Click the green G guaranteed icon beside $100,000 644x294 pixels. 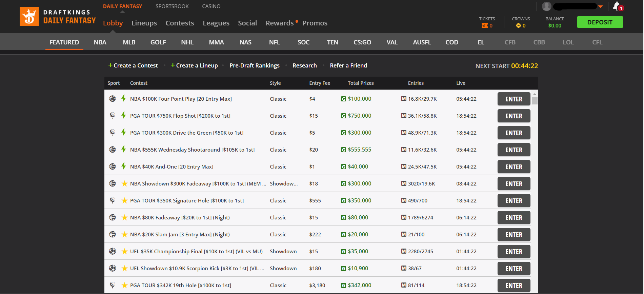tap(343, 99)
